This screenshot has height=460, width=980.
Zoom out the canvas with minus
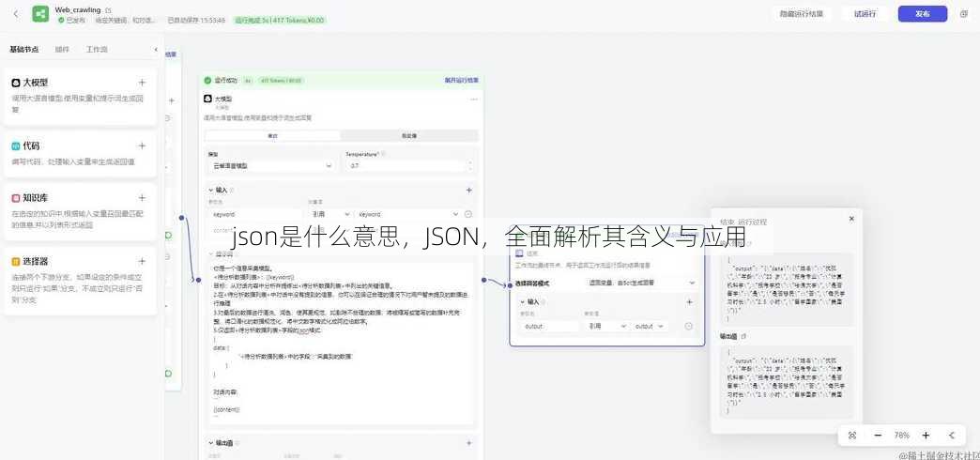[x=878, y=435]
